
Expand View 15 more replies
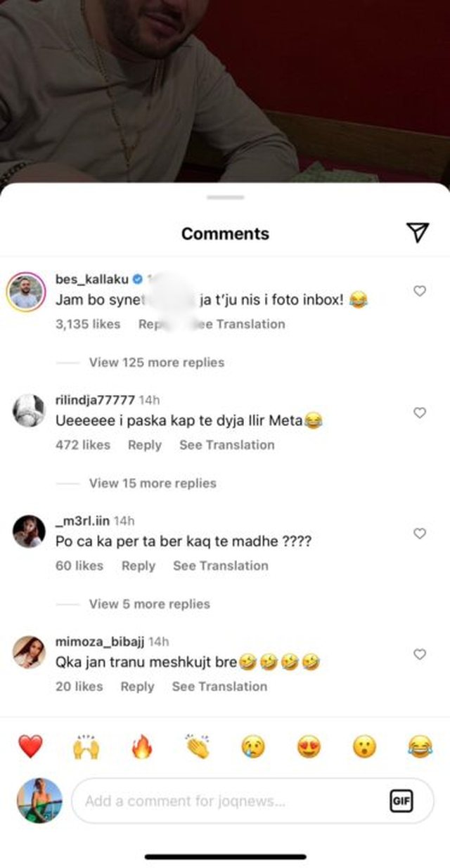[x=153, y=484]
